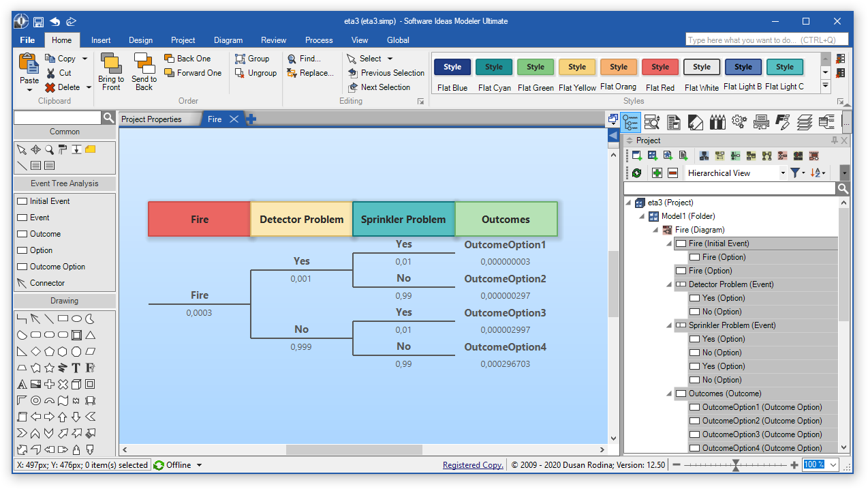Click Next Selection button
This screenshot has height=489, width=868.
[379, 87]
